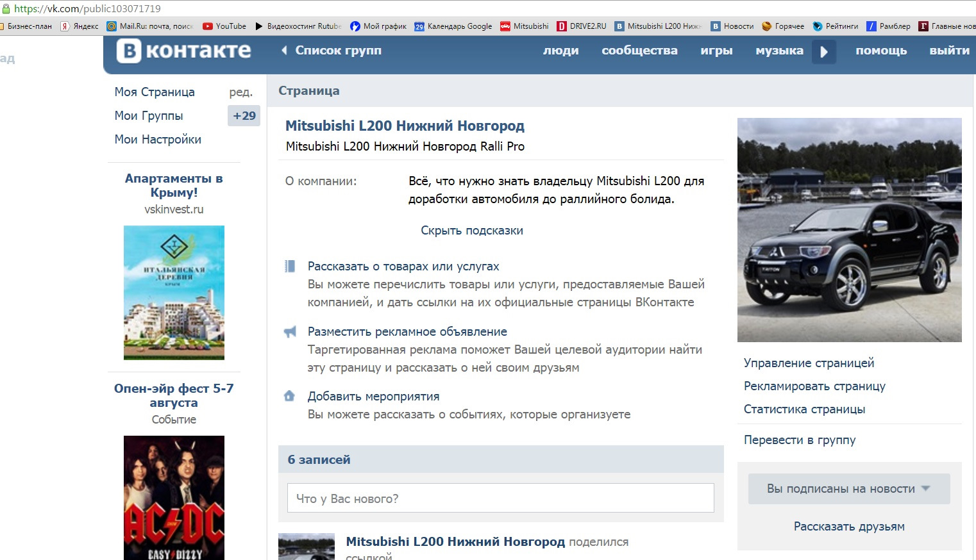Click the Что у Вас нового? field
The width and height of the screenshot is (976, 560).
[501, 498]
